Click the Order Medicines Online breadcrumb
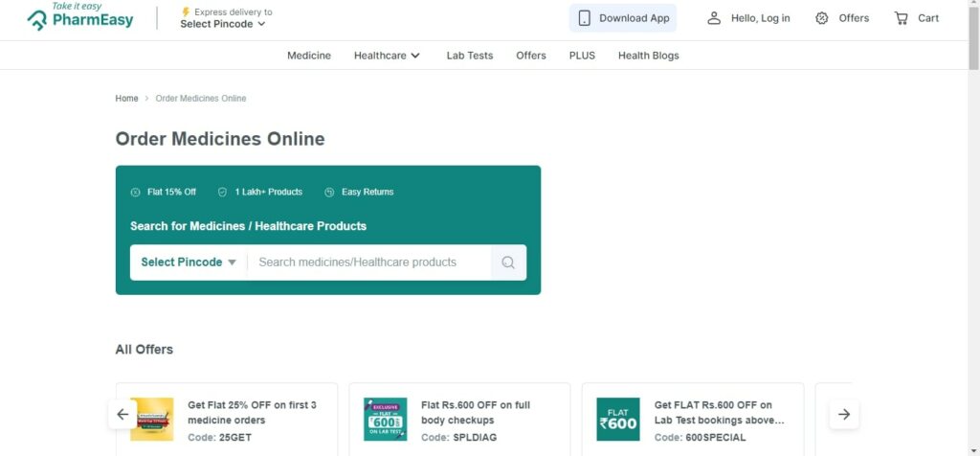This screenshot has height=456, width=980. 201,99
